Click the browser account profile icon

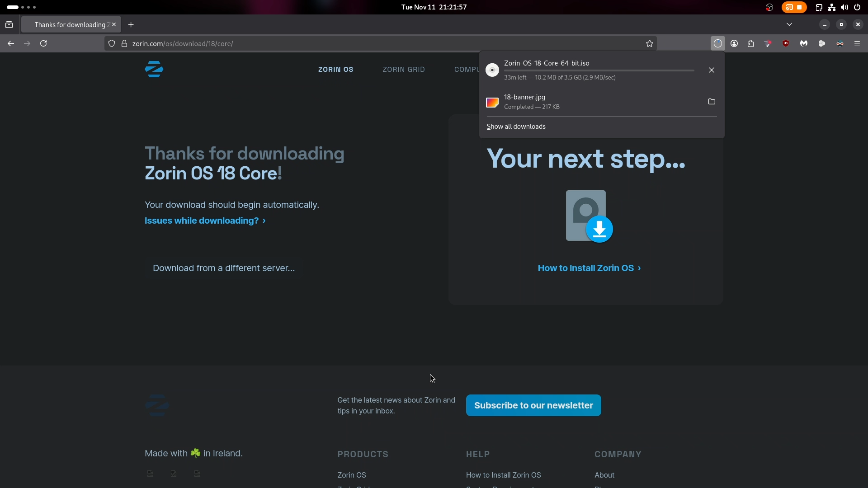click(x=734, y=43)
